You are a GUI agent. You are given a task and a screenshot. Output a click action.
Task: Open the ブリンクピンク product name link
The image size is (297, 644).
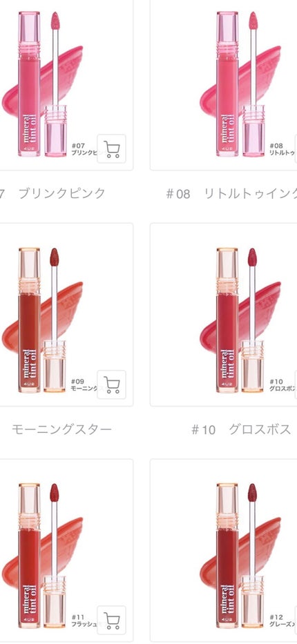point(61,193)
